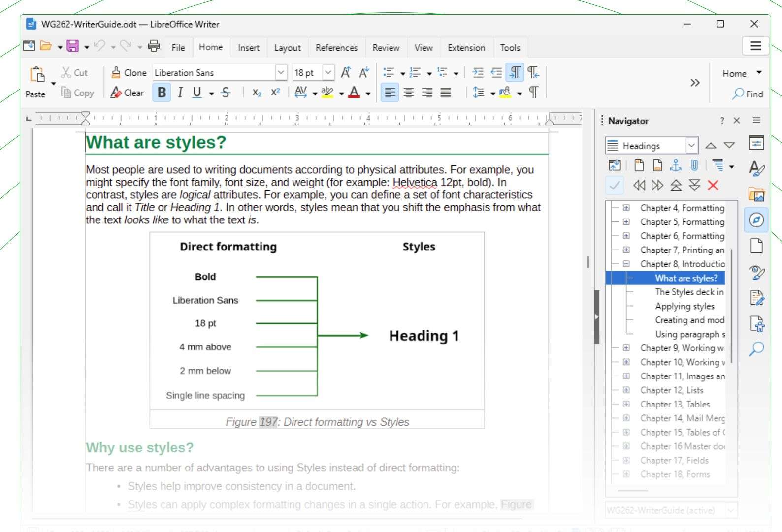782x532 pixels.
Task: Switch to the Insert tab
Action: (x=249, y=48)
